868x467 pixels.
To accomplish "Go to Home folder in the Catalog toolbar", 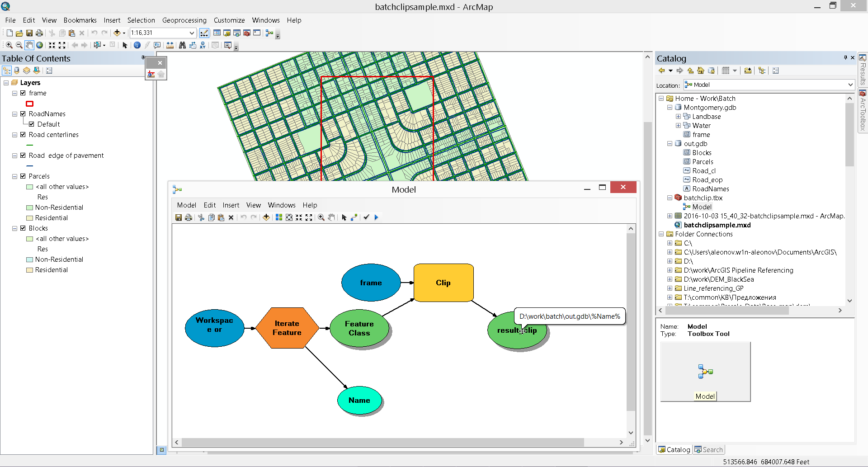I will (700, 71).
